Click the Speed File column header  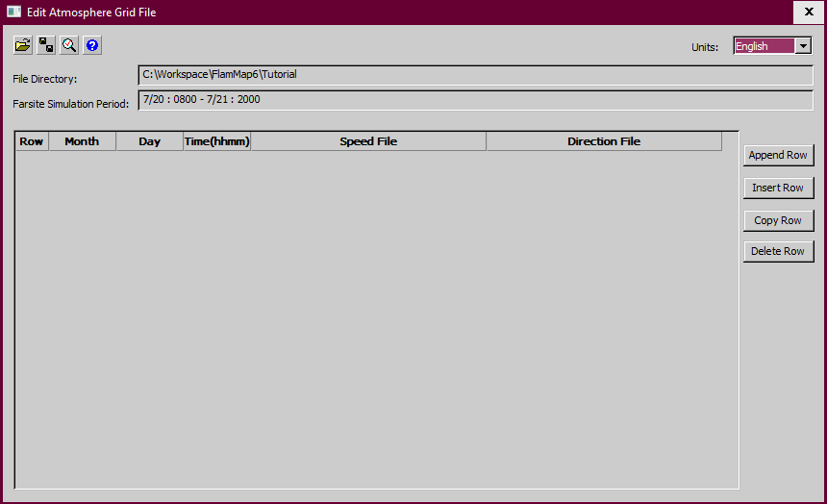point(368,141)
